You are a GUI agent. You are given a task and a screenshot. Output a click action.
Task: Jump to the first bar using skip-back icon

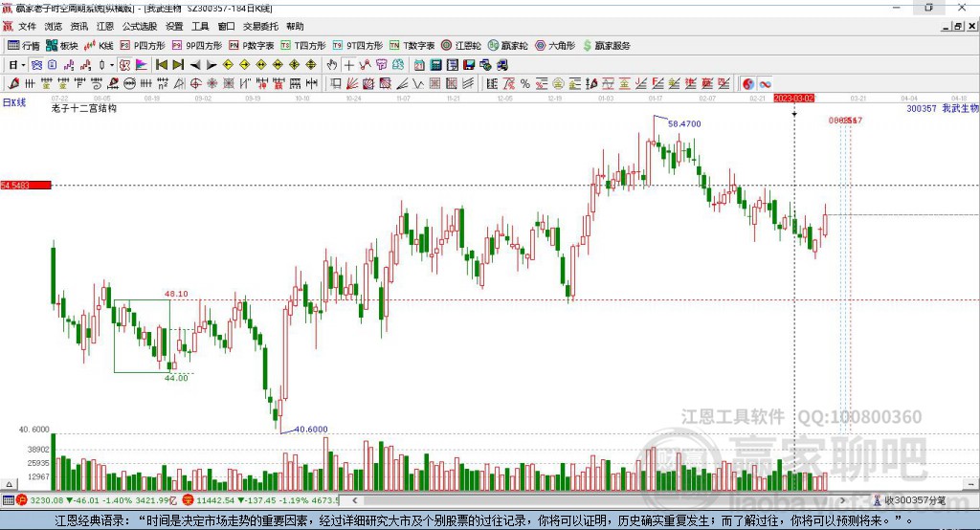click(x=162, y=65)
